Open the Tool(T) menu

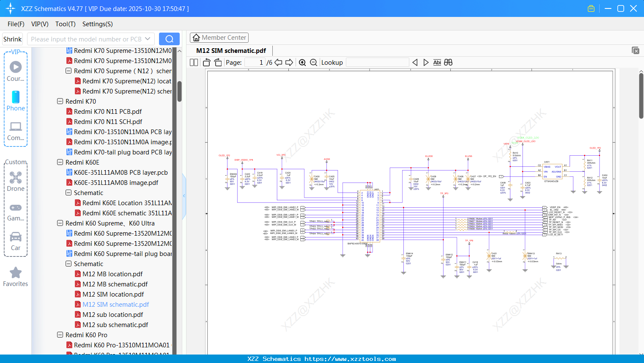pos(65,24)
